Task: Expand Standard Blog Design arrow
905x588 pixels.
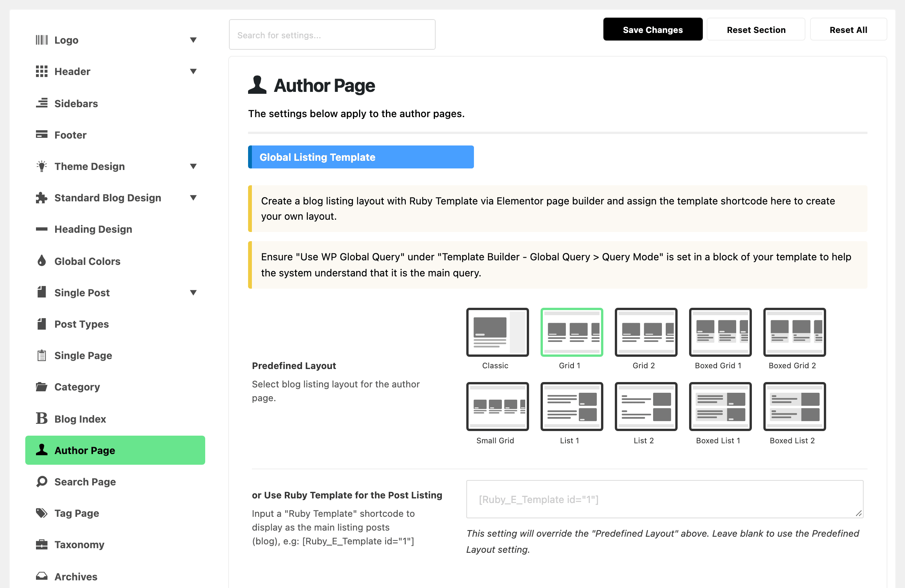Action: (x=193, y=198)
